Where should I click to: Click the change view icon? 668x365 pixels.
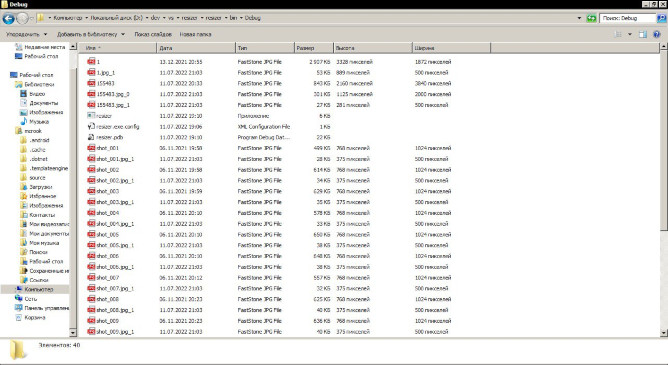tap(618, 34)
